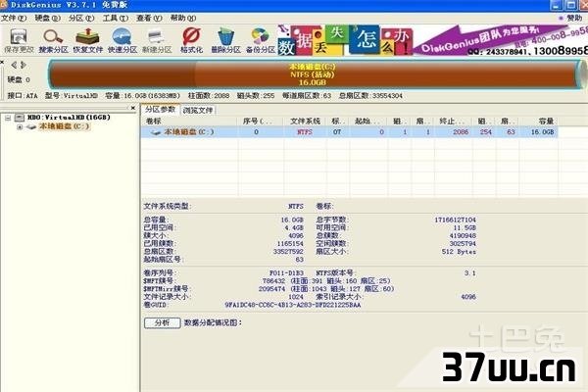Click the HD0 hard disk icon in tree
This screenshot has height=392, width=588.
20,118
